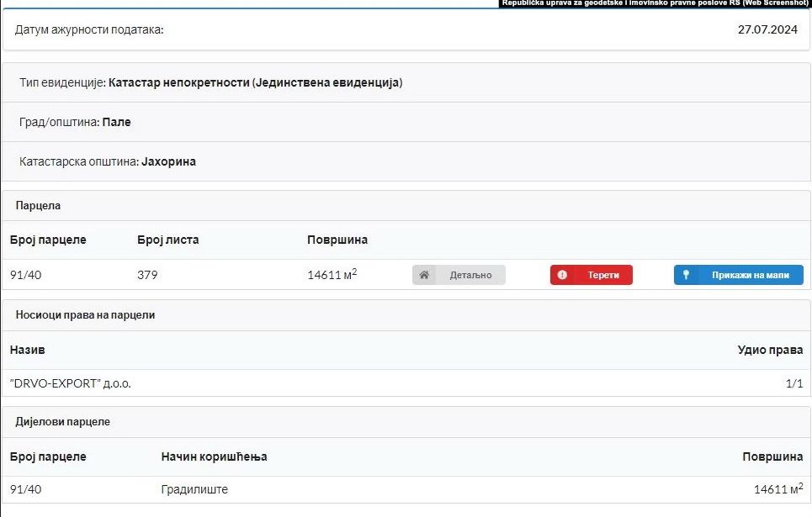Click the municipality value Пале
Screen dimensions: 812x517
[116, 122]
